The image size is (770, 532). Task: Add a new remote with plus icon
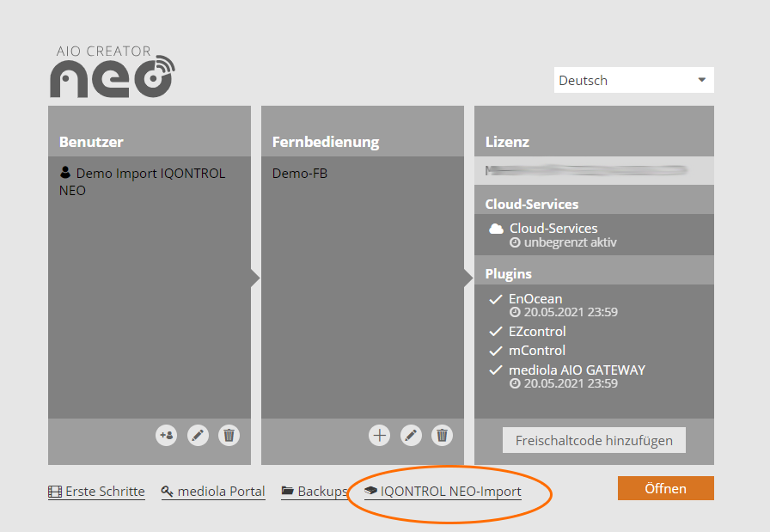(x=379, y=436)
